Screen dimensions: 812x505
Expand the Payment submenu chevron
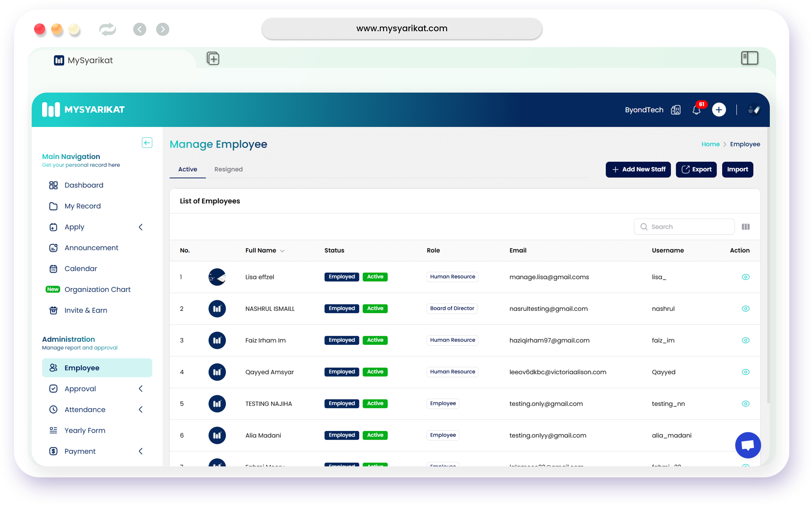[141, 452]
